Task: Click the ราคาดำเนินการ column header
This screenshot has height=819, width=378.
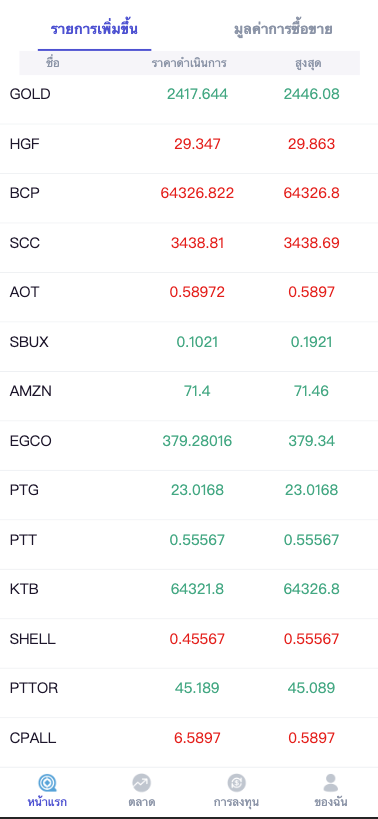Action: coord(189,64)
